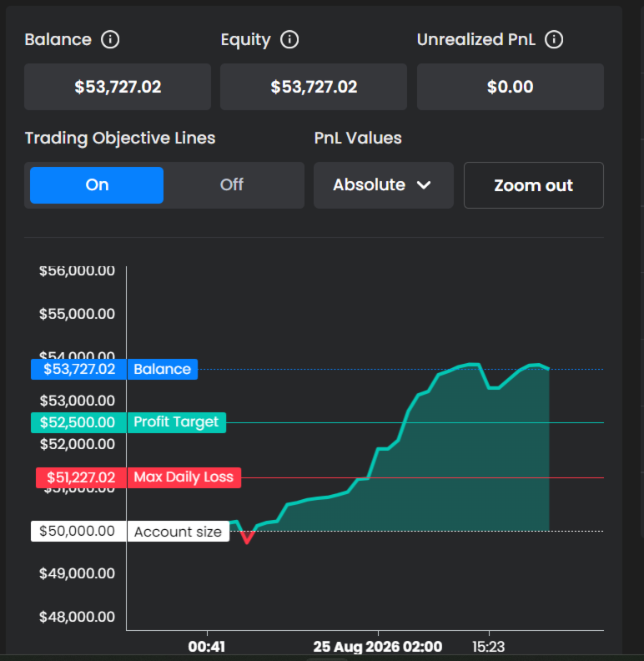644x661 pixels.
Task: Click the $52,500.00 profit target tag
Action: [x=78, y=422]
